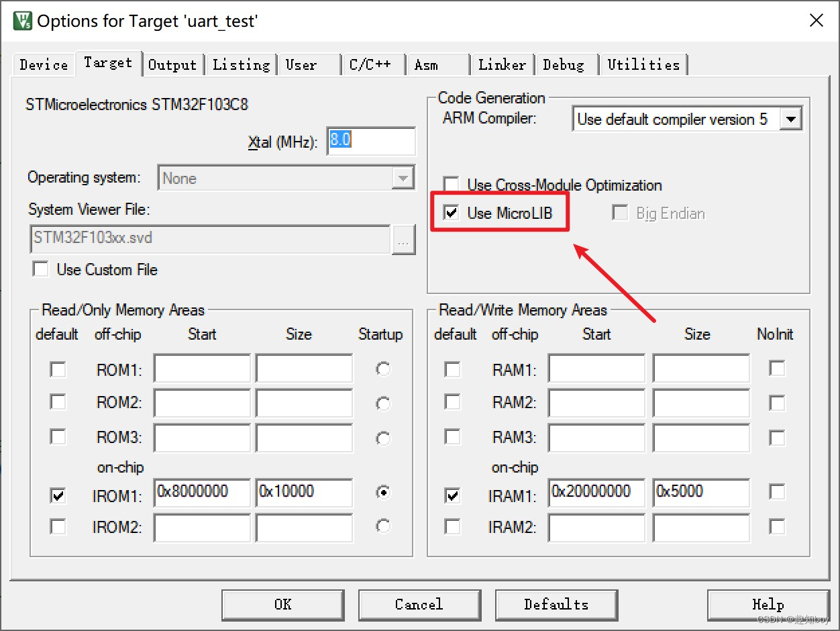Image resolution: width=840 pixels, height=631 pixels.
Task: Check the IROM2 default checkbox
Action: coord(58,526)
